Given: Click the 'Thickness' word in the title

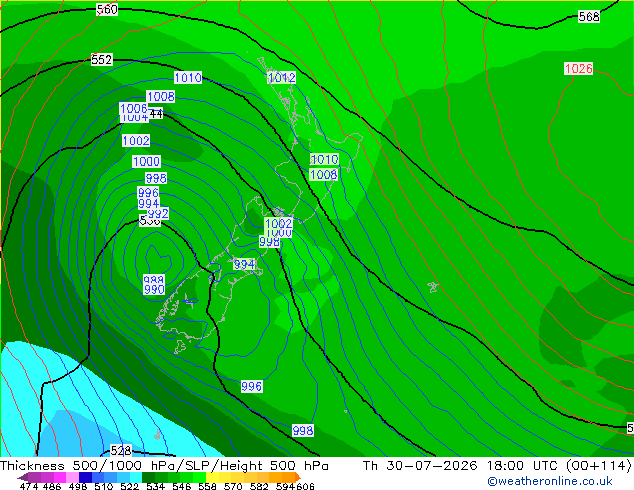Looking at the screenshot, I should coord(32,466).
